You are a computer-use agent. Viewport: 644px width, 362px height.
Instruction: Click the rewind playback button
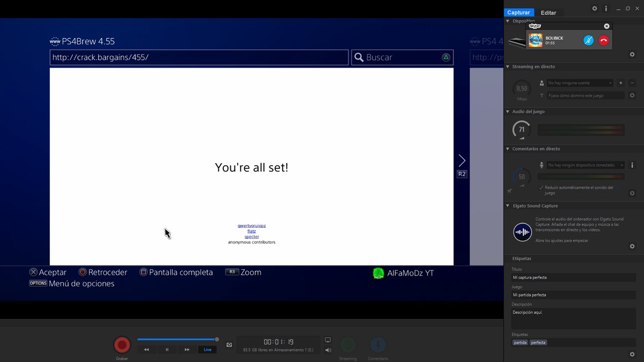pos(147,350)
